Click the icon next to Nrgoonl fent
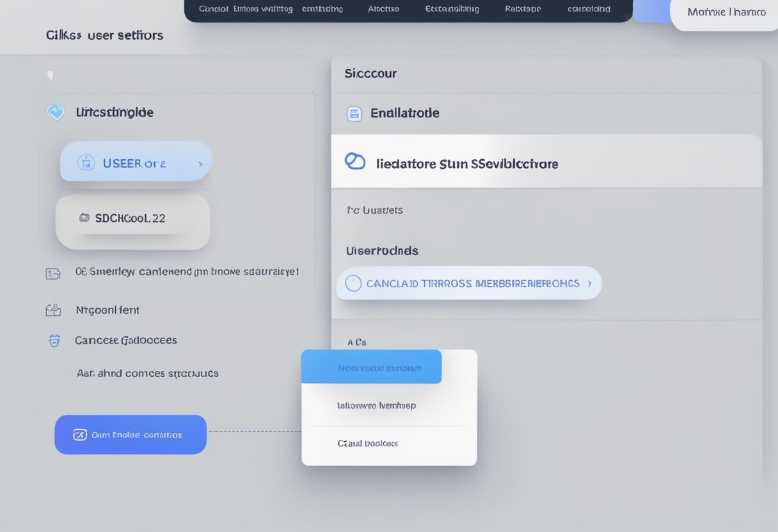 coord(53,310)
